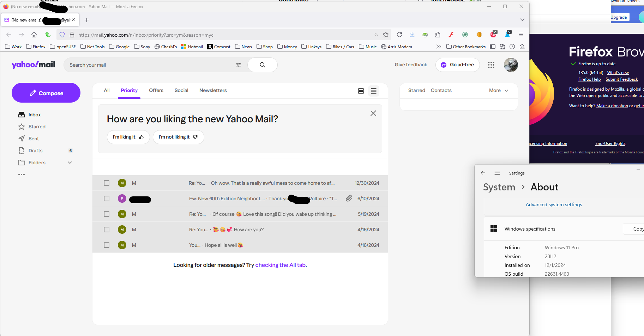Click the Adblock Plus toolbar icon
Viewport: 644px width, 336px height.
pyautogui.click(x=493, y=35)
